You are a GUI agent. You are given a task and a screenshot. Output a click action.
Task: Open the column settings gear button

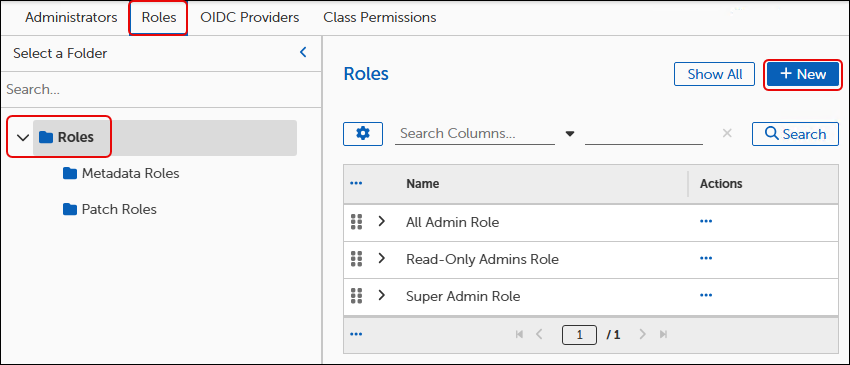pyautogui.click(x=363, y=134)
